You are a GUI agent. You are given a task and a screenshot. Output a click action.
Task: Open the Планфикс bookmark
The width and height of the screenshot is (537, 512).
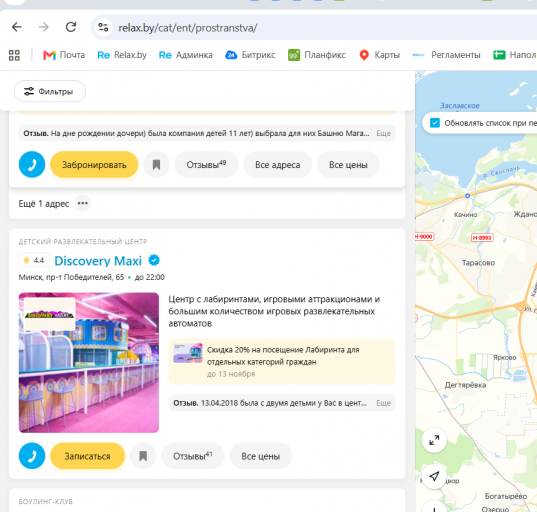point(317,55)
